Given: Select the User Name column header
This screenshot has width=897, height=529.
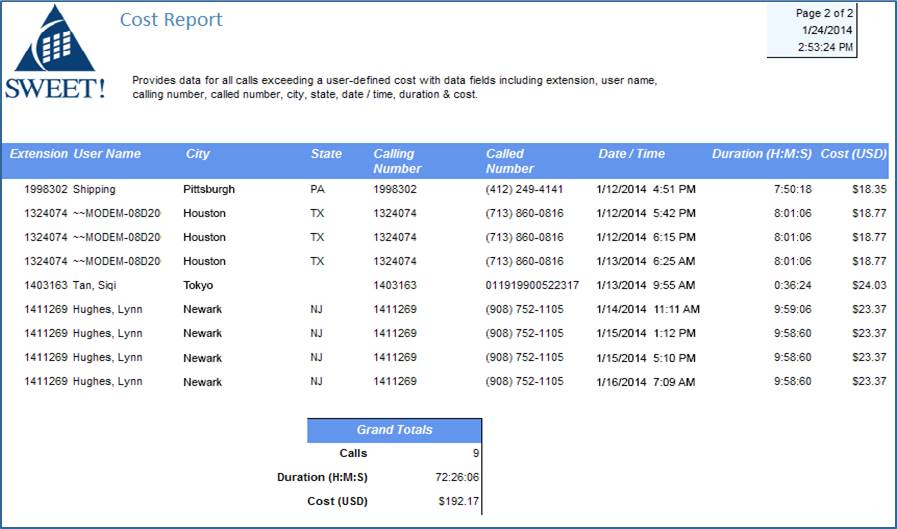Looking at the screenshot, I should (x=107, y=154).
